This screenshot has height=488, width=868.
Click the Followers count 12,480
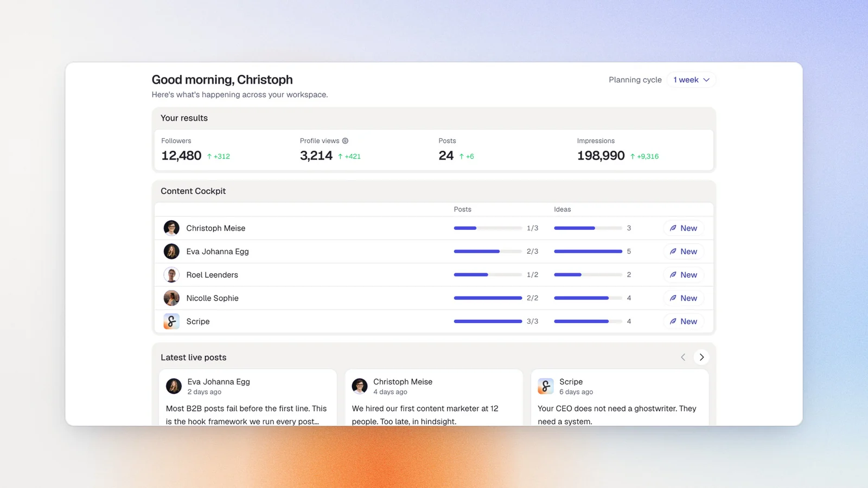click(x=181, y=156)
